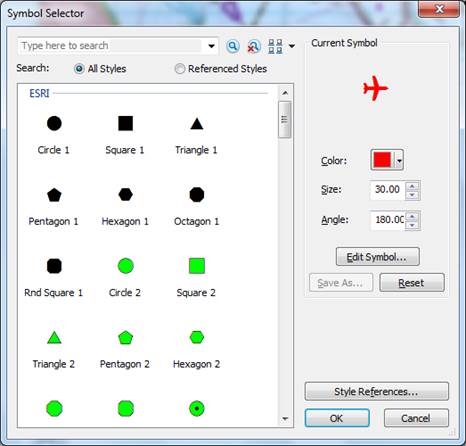Select the green Hexagon 2 symbol
Image resolution: width=466 pixels, height=446 pixels.
pos(197,337)
